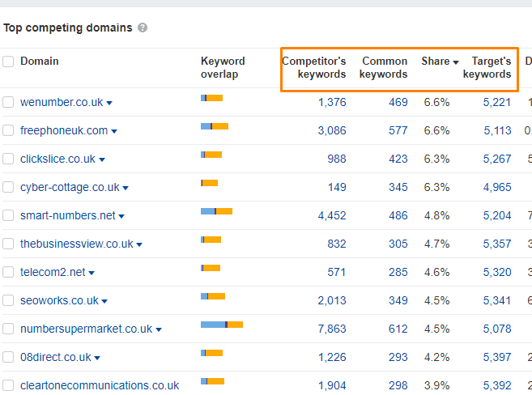Expand the wenumber.co.uk dropdown arrow
532x395 pixels.
click(x=109, y=103)
